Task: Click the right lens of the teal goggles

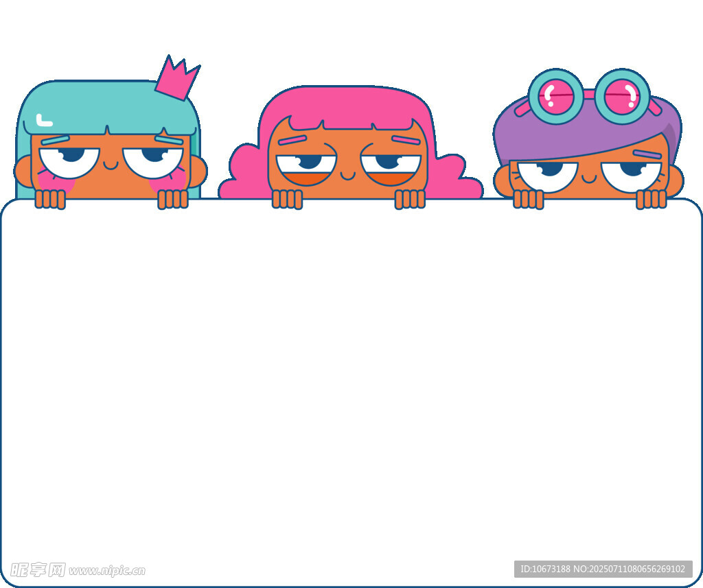Action: (x=622, y=96)
